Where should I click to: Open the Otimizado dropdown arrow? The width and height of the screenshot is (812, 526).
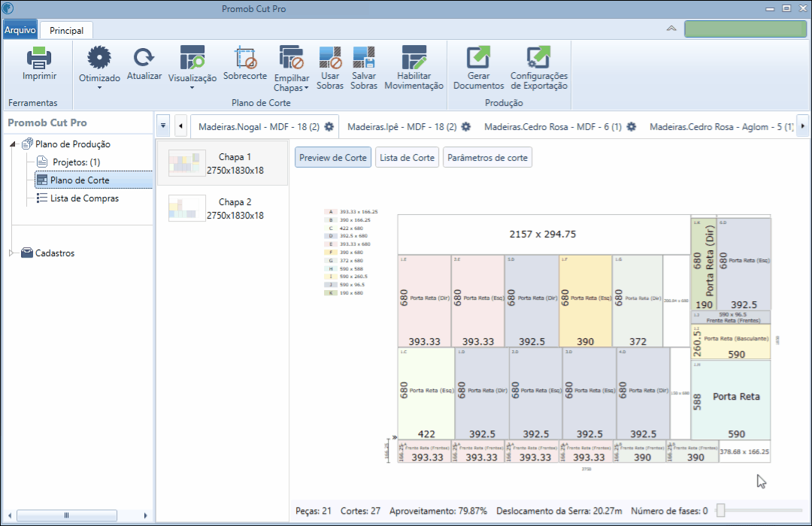[99, 87]
